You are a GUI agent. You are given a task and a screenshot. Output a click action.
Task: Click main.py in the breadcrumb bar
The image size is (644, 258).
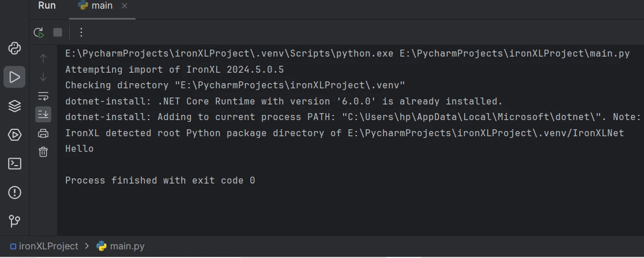(x=127, y=246)
